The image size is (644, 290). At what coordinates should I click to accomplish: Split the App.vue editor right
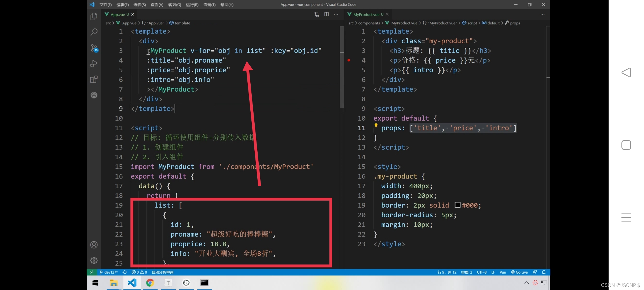click(326, 14)
